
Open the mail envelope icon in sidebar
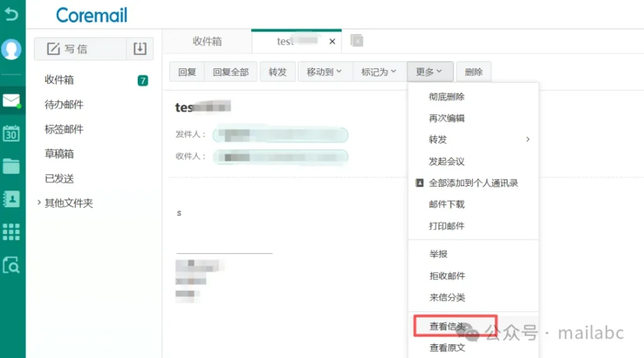tap(11, 100)
